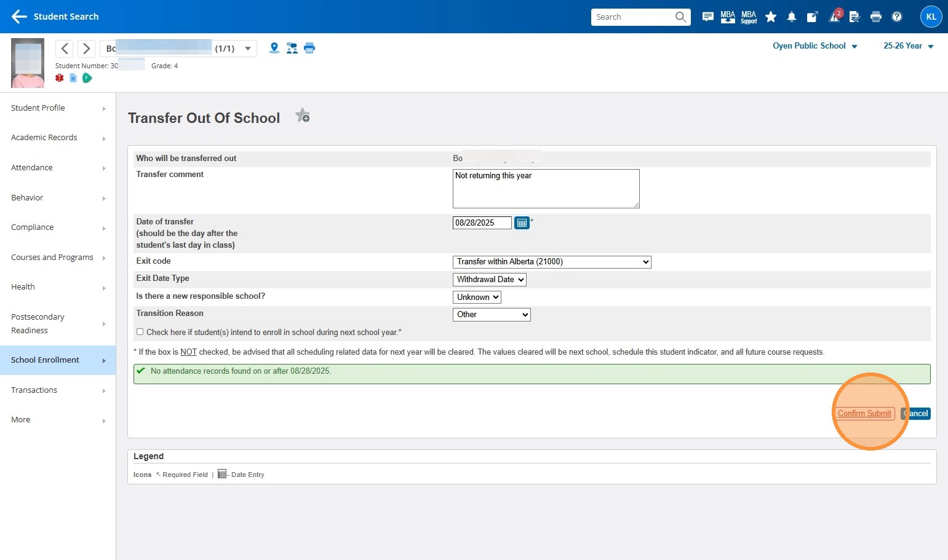Click the help question mark icon
This screenshot has width=948, height=560.
click(897, 17)
